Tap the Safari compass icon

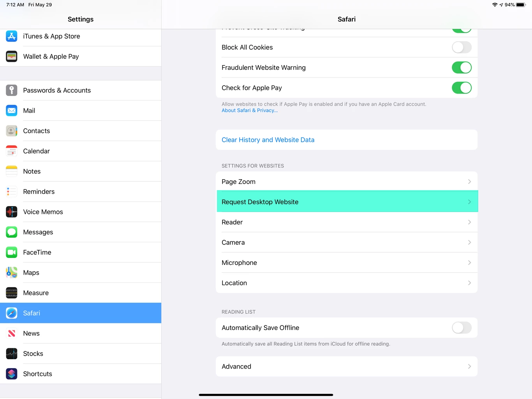[12, 313]
